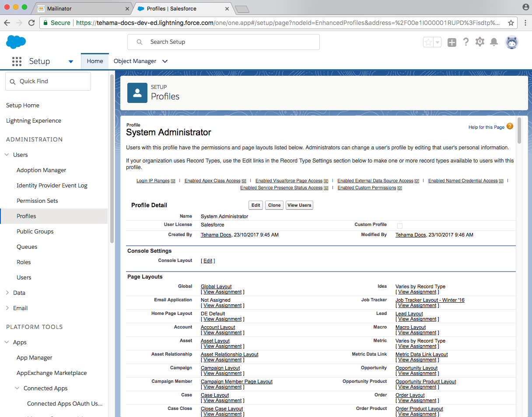Open Identity Provider Event Log
This screenshot has height=417, width=532.
click(52, 185)
